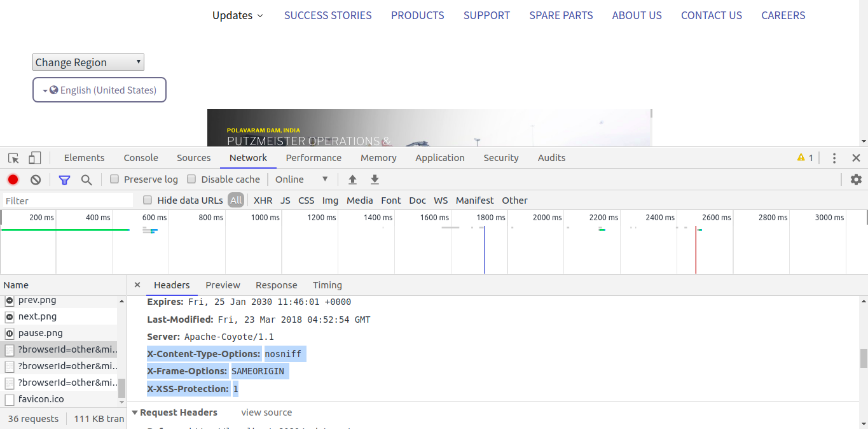
Task: Open the Performance tab
Action: pos(313,158)
